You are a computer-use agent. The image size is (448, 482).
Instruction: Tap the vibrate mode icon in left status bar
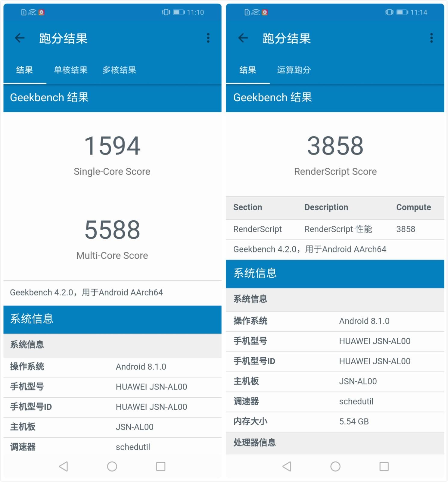click(166, 12)
